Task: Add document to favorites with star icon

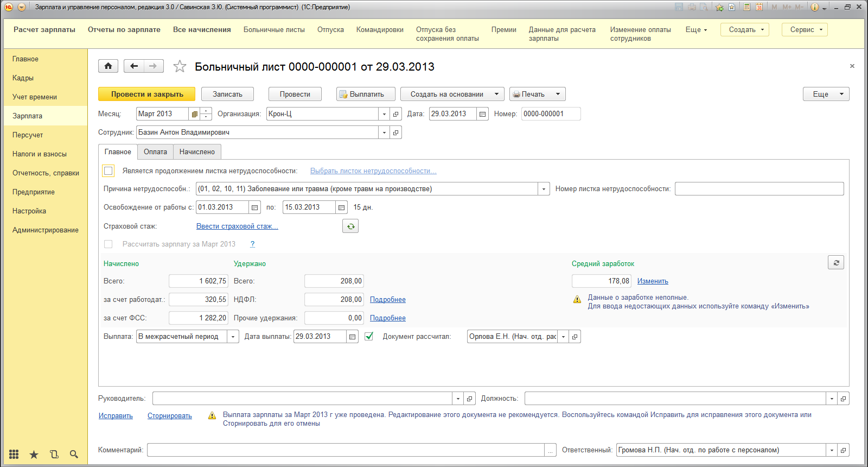Action: click(180, 66)
